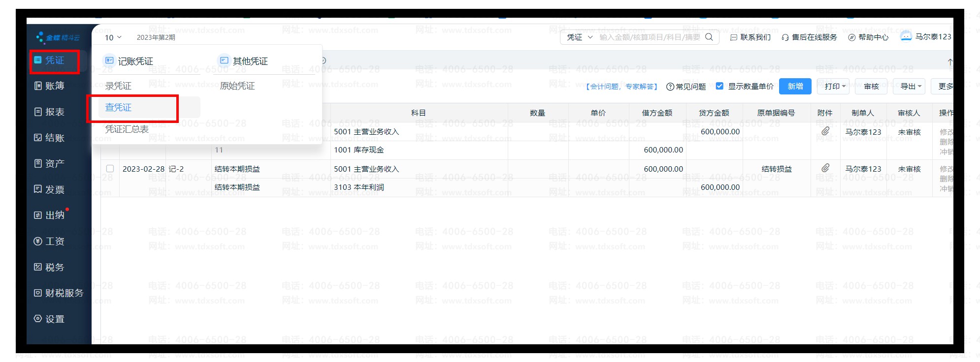This screenshot has width=980, height=362.
Task: Focus the 输入金额/核算项目/科目/摘要 search field
Action: [649, 37]
